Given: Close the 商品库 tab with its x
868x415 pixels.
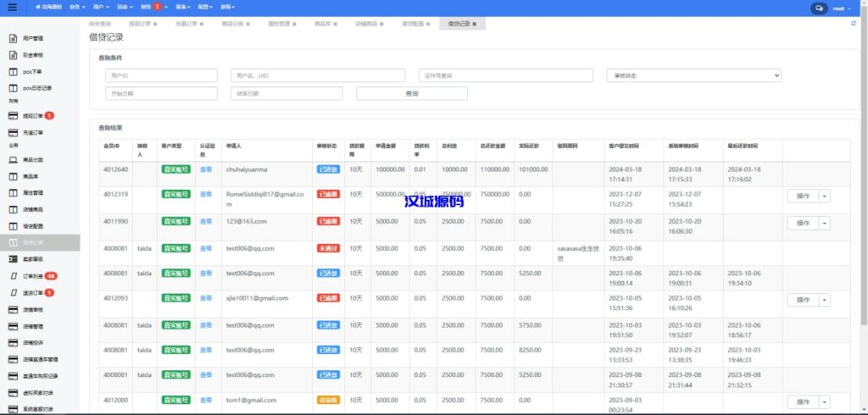Looking at the screenshot, I should [x=336, y=24].
